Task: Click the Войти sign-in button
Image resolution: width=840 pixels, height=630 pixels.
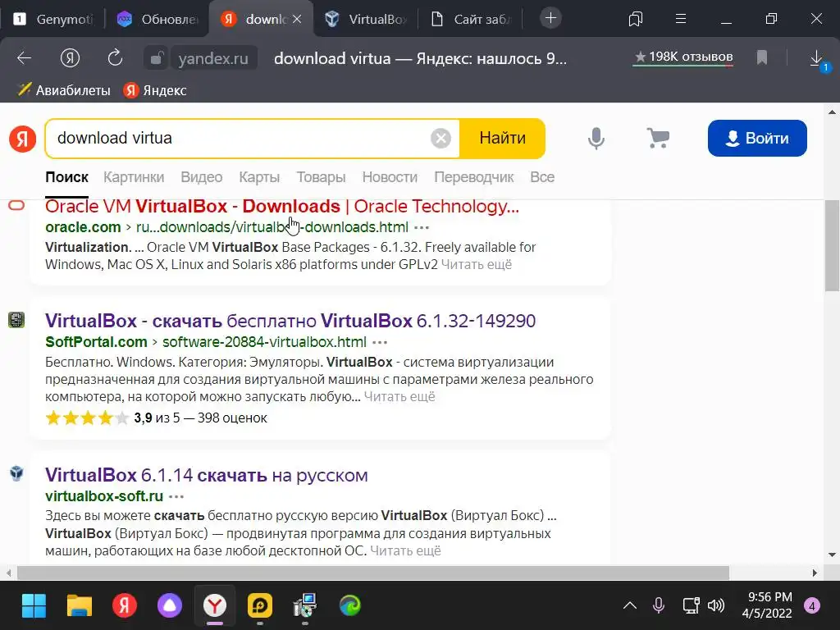Action: click(757, 138)
